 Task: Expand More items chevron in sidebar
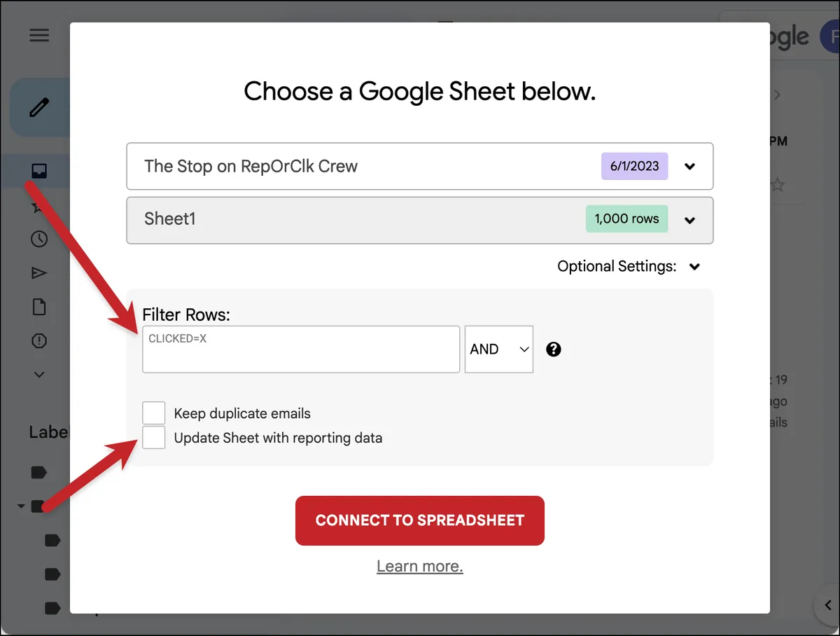(x=39, y=375)
